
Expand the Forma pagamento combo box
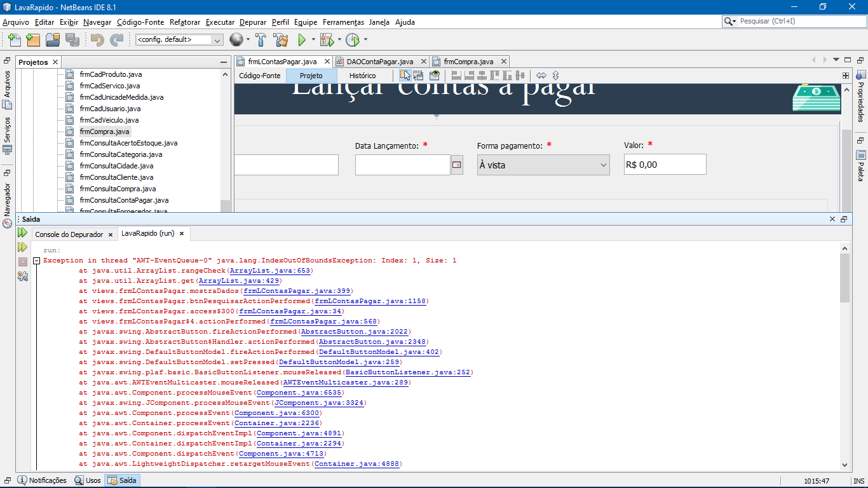click(x=543, y=165)
